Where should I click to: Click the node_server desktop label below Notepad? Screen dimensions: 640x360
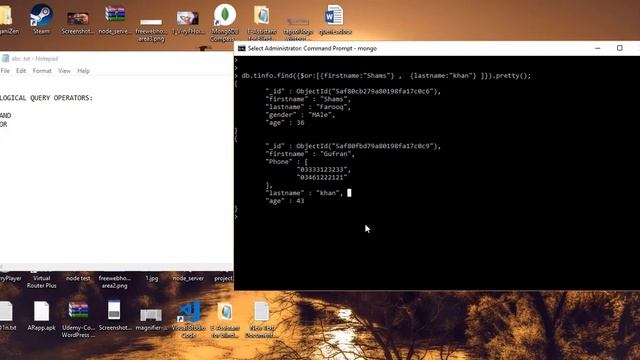tap(188, 278)
